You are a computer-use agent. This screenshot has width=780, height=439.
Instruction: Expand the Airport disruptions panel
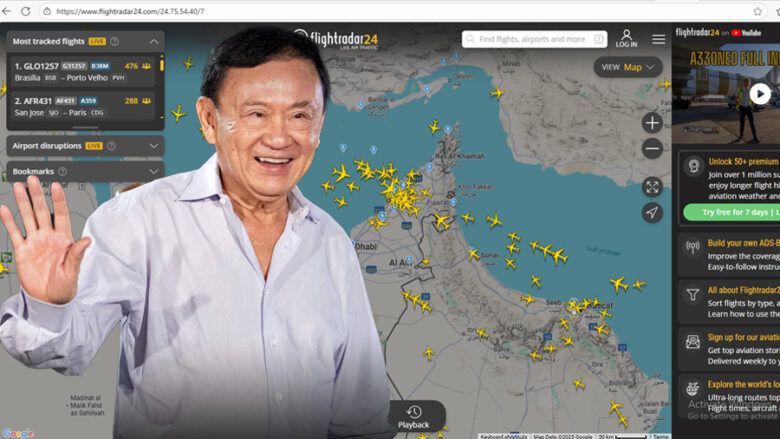coord(154,146)
